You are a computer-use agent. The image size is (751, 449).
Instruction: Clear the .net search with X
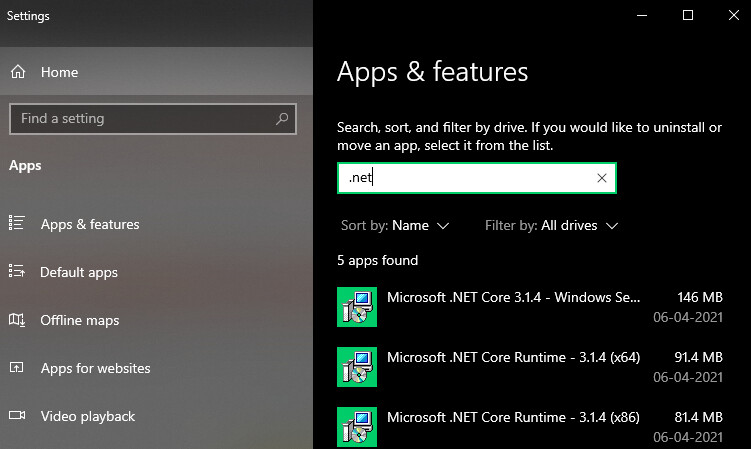pyautogui.click(x=602, y=178)
